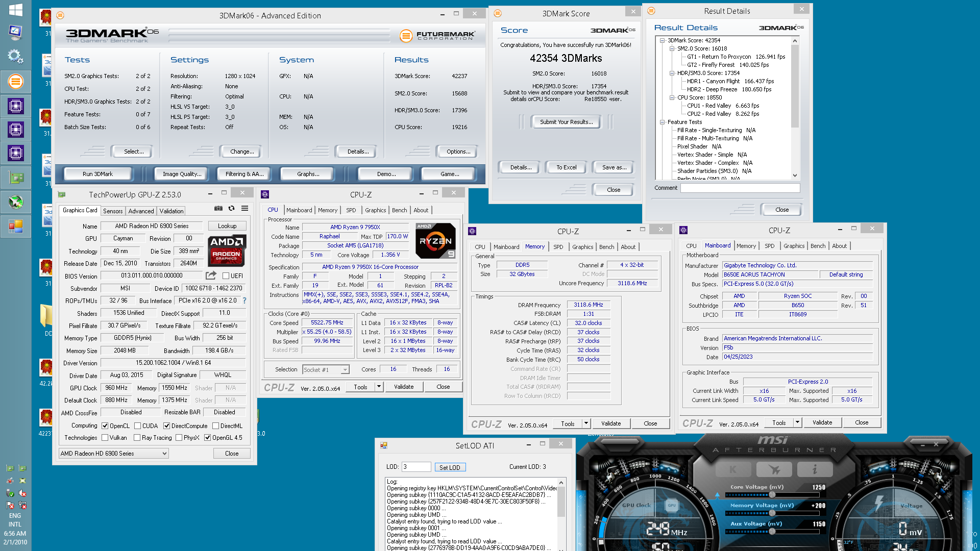Toggle the PhysX checkbox

[179, 438]
